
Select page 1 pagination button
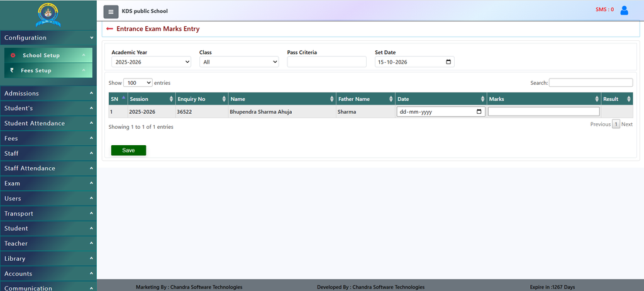pos(616,124)
